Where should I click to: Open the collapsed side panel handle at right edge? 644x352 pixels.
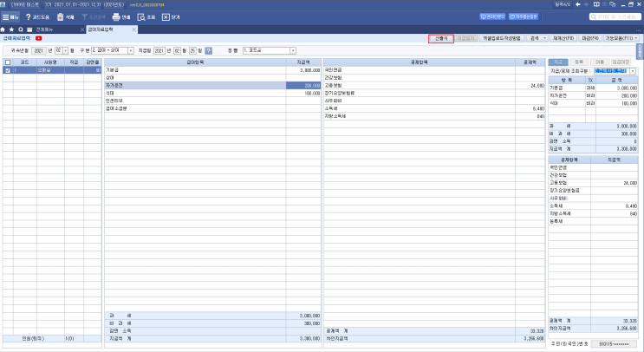point(640,52)
